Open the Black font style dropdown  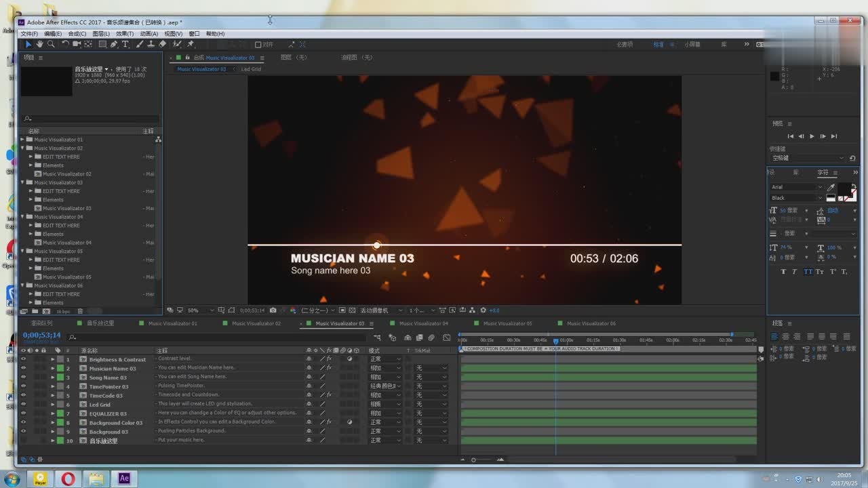(796, 198)
